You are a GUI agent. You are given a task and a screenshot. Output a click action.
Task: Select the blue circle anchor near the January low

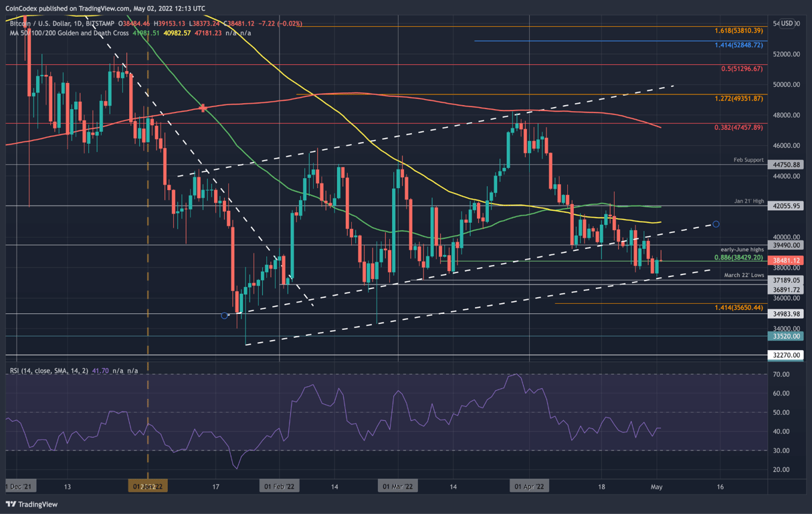click(225, 315)
